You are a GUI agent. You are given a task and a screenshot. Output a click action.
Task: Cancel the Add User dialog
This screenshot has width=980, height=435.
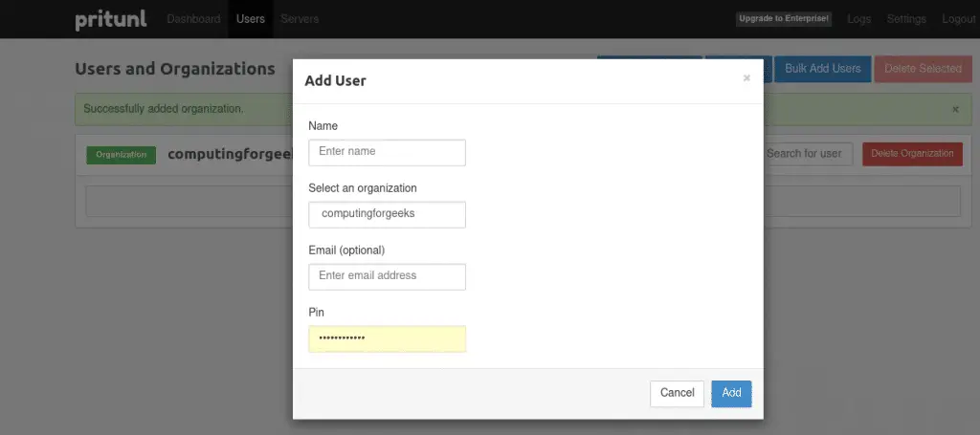point(677,393)
